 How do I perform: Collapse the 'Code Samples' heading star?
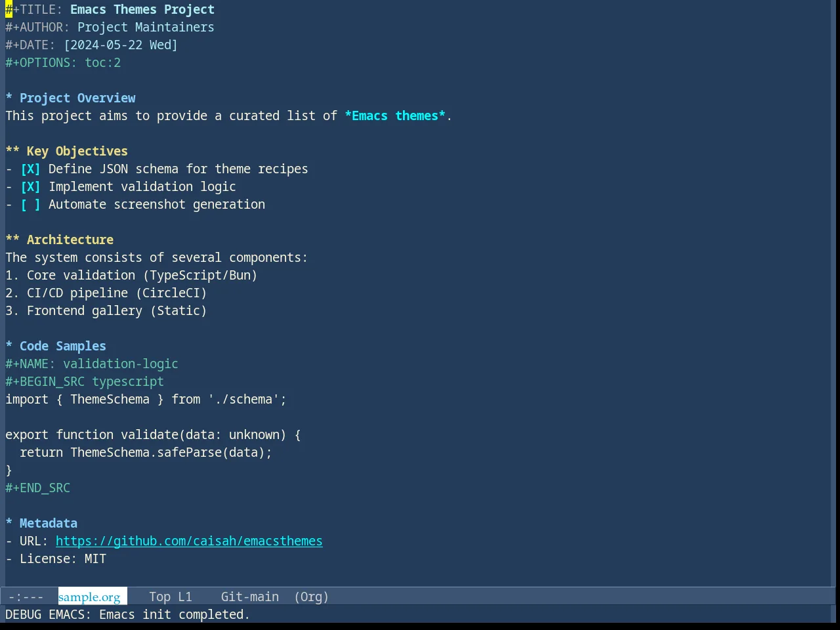point(9,346)
